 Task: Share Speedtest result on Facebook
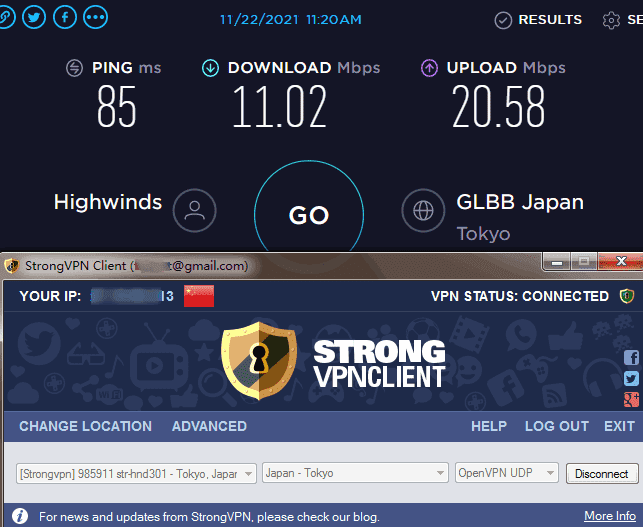(65, 17)
